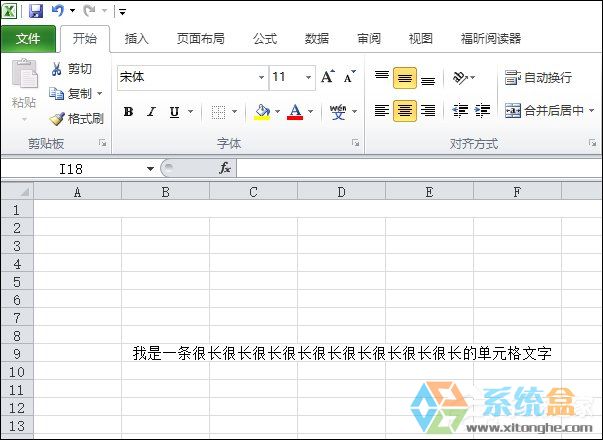Click the increase indent icon
The height and width of the screenshot is (440, 603).
pyautogui.click(x=482, y=111)
